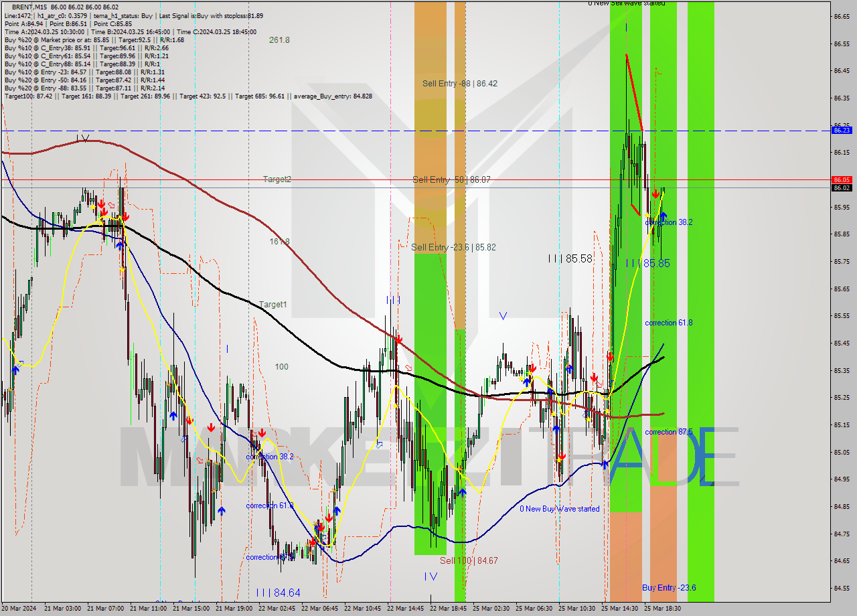Click the dark 86.02 current price tag
Viewport: 857px width, 616px height.
tap(842, 187)
